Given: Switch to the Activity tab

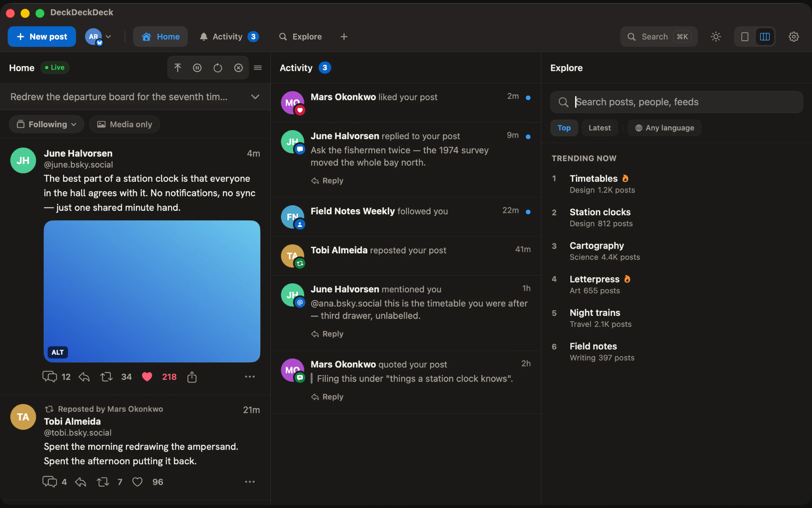Looking at the screenshot, I should pyautogui.click(x=229, y=37).
